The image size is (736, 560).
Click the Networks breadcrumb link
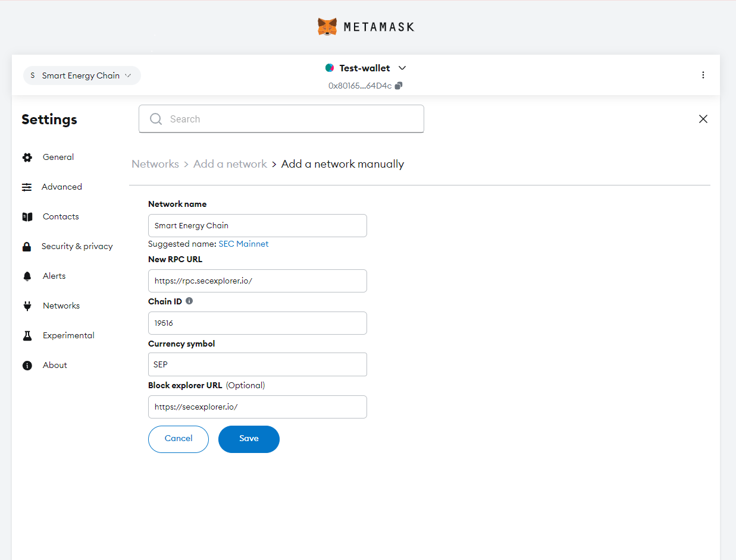coord(155,164)
